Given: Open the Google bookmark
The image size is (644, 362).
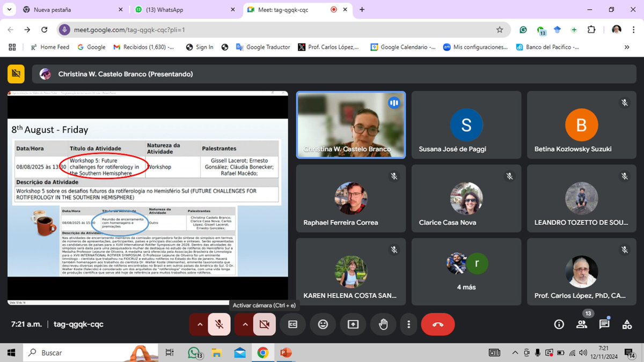Looking at the screenshot, I should [x=91, y=47].
